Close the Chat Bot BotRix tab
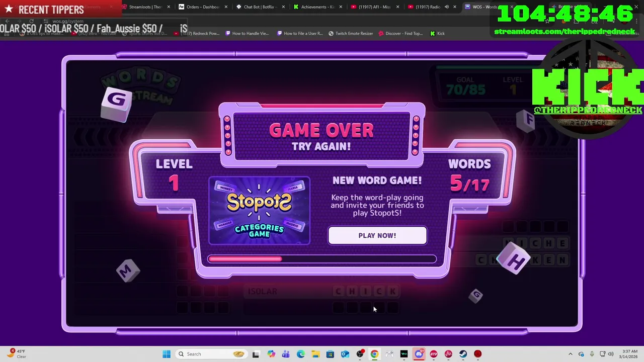This screenshot has width=644, height=362. (283, 7)
